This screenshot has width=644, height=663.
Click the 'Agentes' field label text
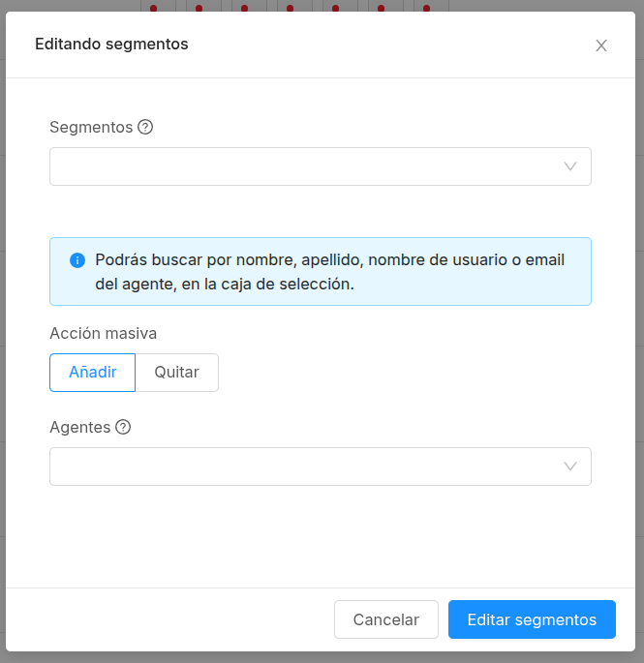click(80, 427)
